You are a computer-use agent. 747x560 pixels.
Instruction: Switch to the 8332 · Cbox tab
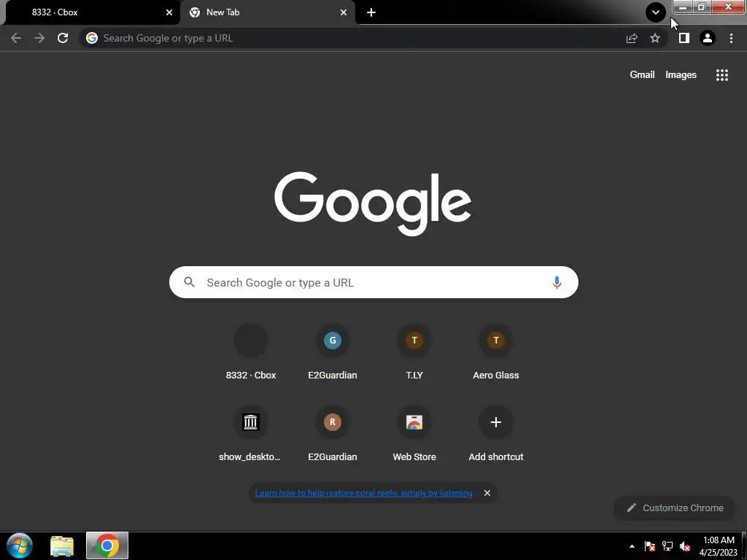click(x=90, y=12)
